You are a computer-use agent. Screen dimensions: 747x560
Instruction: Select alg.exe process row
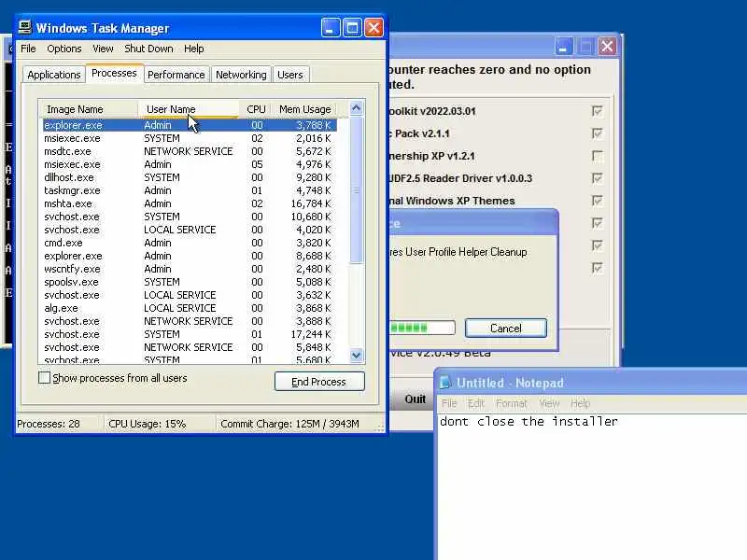point(188,308)
